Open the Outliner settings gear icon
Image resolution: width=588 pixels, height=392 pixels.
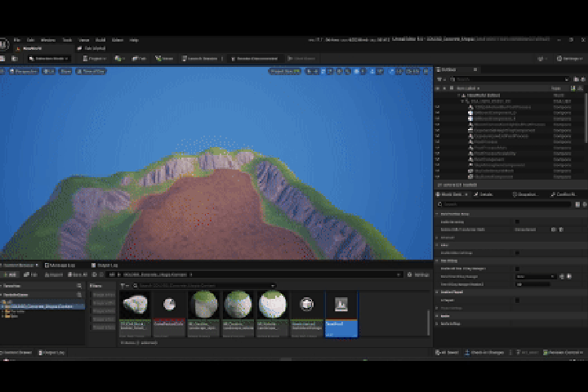[583, 79]
